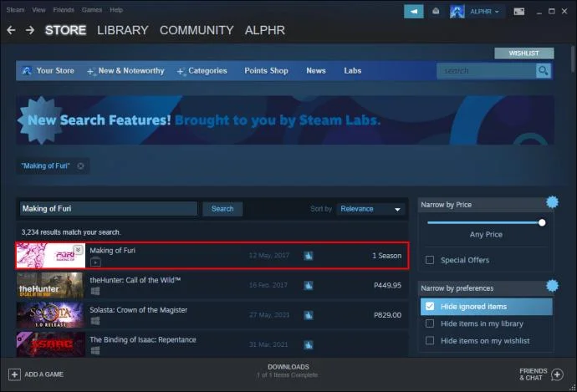Click the store search input field

pyautogui.click(x=486, y=70)
